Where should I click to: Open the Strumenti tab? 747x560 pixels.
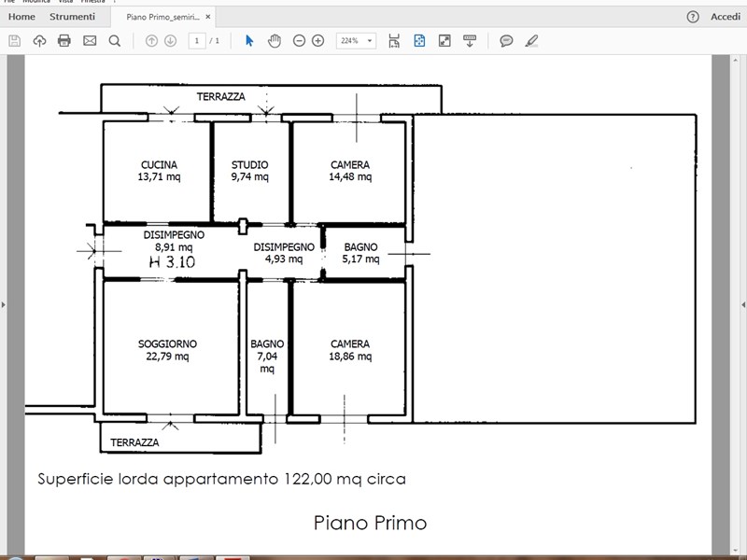(x=72, y=17)
